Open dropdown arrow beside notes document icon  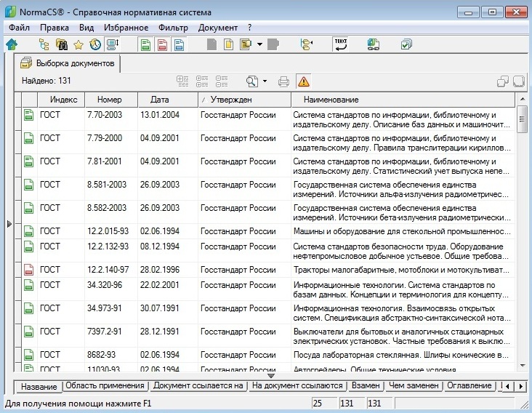[259, 44]
